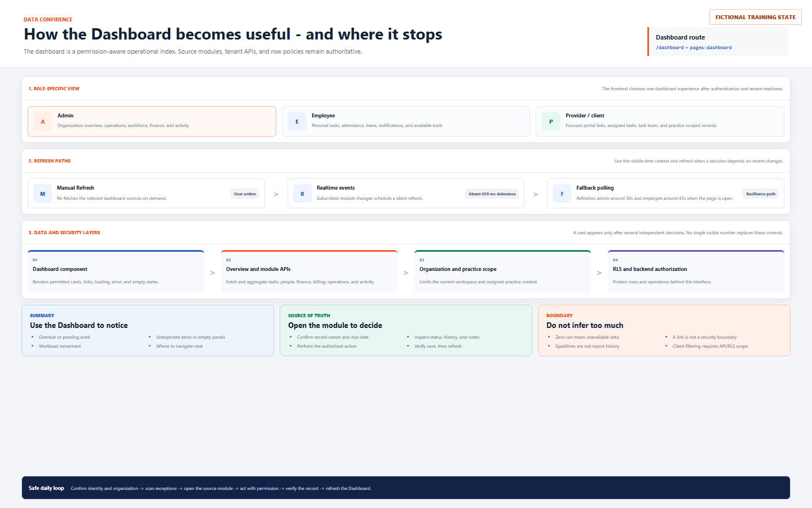The width and height of the screenshot is (812, 508).
Task: Open RLS and backend authorization card
Action: pyautogui.click(x=696, y=271)
